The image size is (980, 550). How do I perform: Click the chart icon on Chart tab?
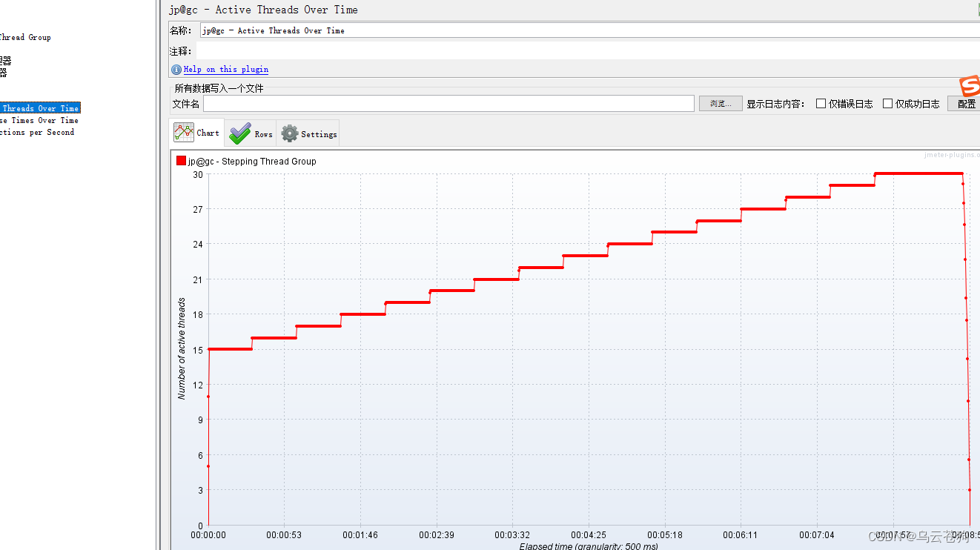click(x=183, y=133)
